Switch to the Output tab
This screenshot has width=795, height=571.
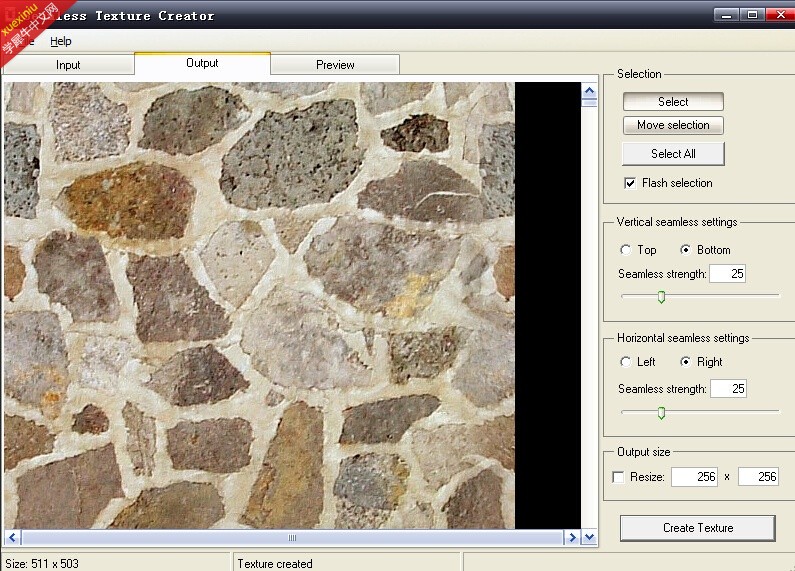click(202, 63)
